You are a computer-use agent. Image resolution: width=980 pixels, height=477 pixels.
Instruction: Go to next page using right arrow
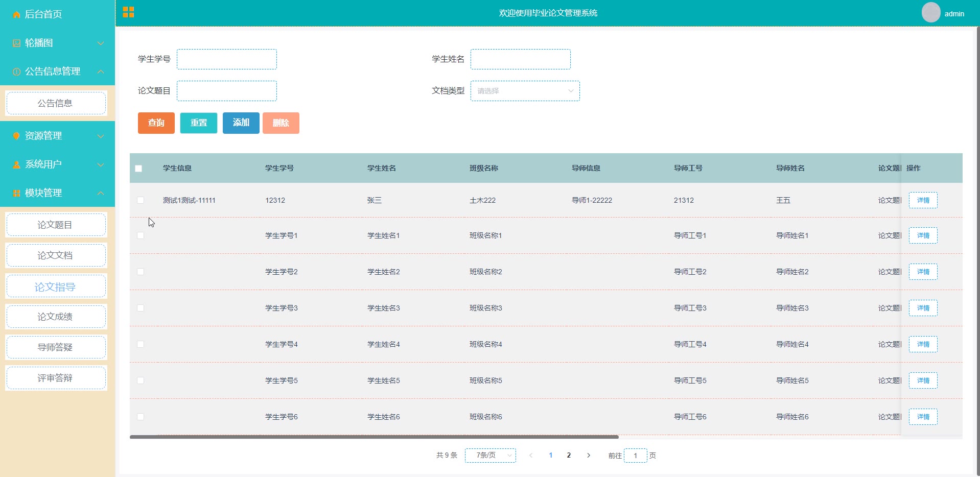[589, 455]
